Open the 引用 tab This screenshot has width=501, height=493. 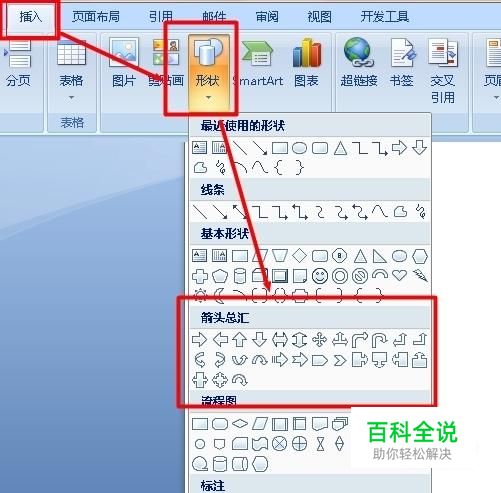161,17
